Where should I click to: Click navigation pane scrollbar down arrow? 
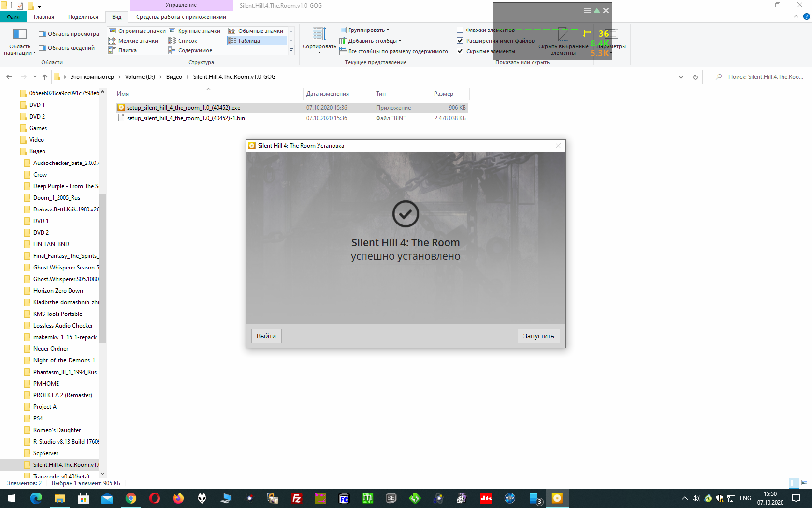tap(102, 474)
